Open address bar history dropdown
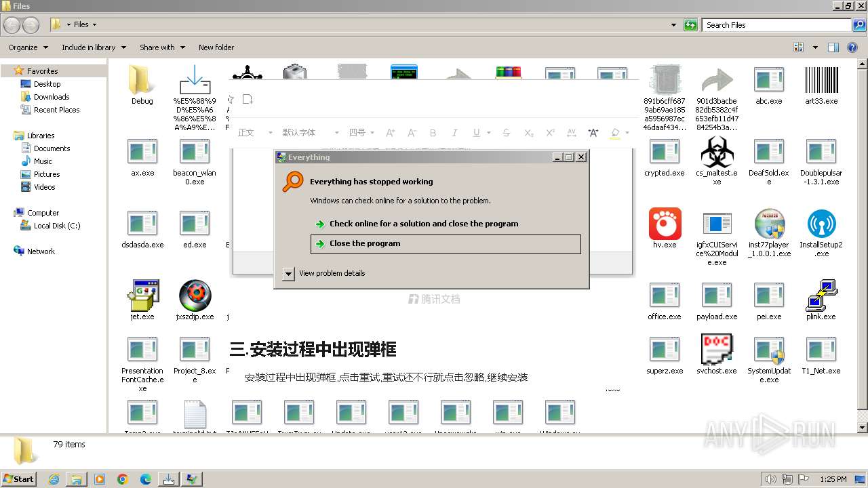The height and width of the screenshot is (488, 868). click(673, 25)
